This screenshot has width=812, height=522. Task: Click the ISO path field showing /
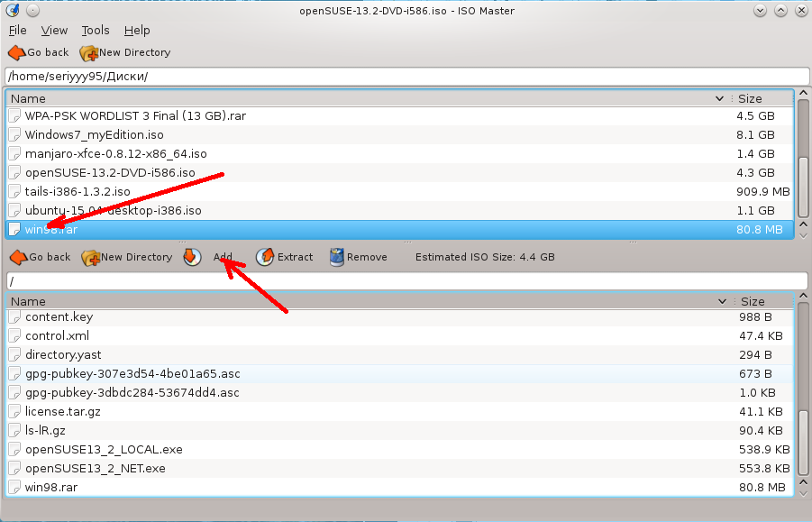[x=407, y=281]
